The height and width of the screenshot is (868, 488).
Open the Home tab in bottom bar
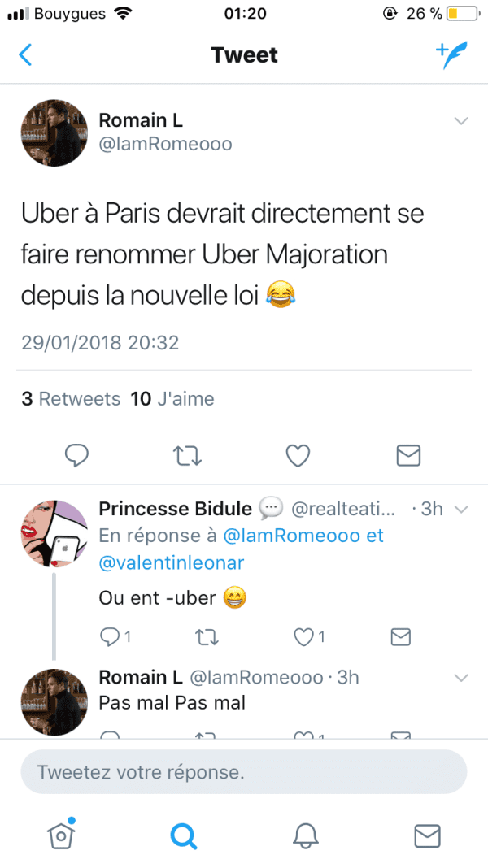[x=61, y=834]
